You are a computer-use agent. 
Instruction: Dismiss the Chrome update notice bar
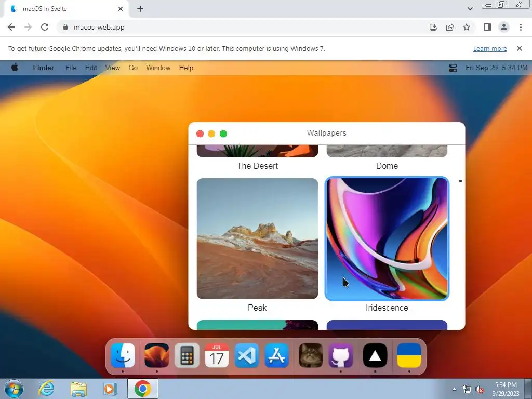(520, 48)
